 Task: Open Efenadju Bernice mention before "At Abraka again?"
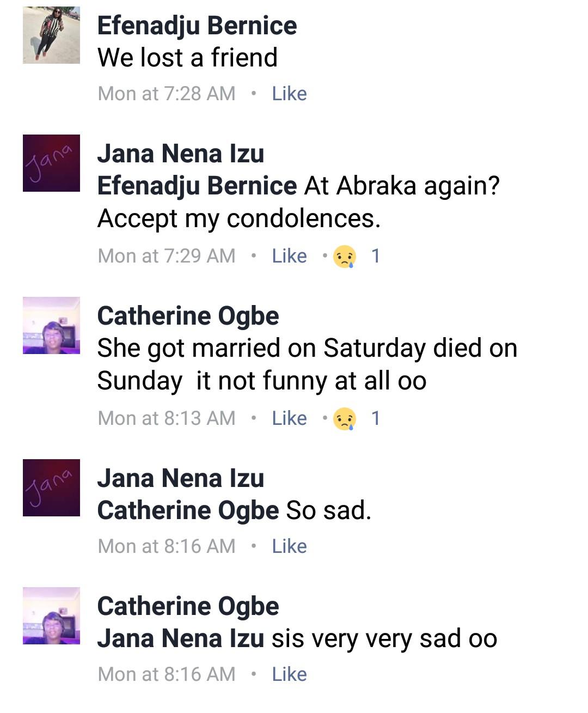[197, 186]
